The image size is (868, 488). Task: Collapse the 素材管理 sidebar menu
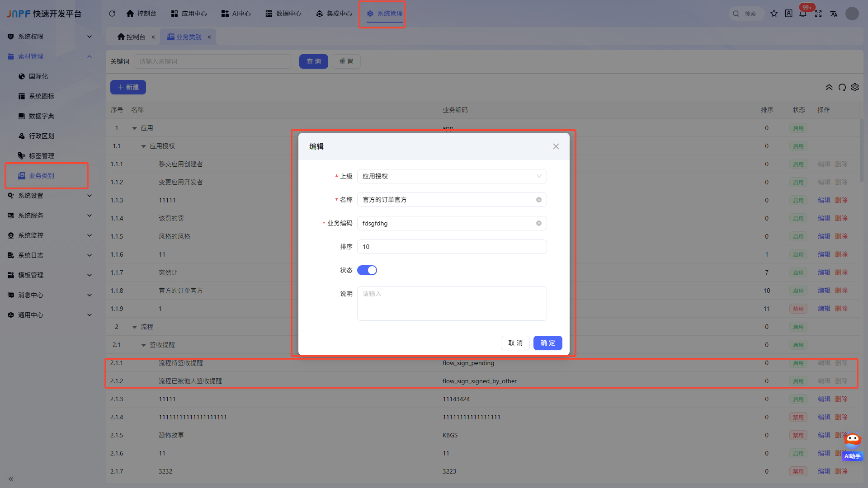pyautogui.click(x=50, y=56)
